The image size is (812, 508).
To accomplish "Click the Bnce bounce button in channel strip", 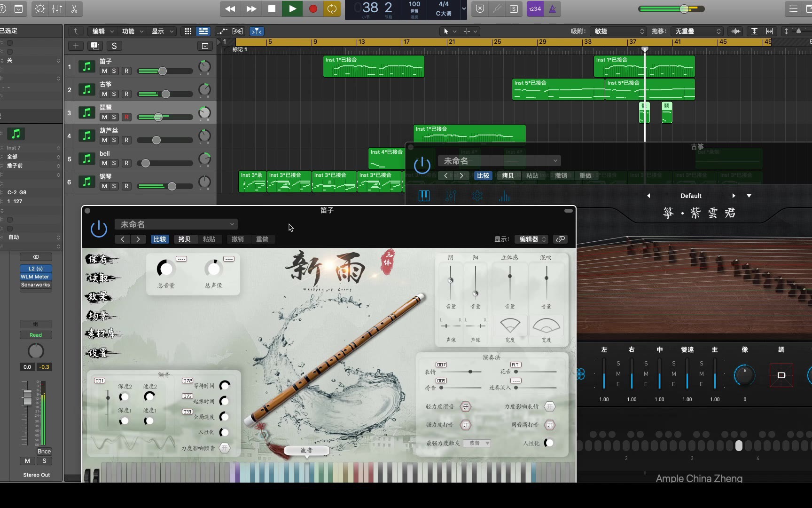I will click(44, 451).
